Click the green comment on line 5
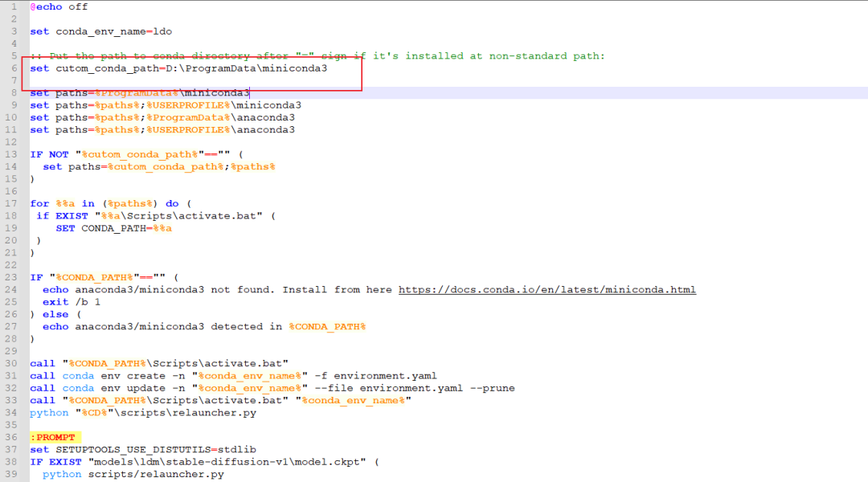This screenshot has height=482, width=868. 317,56
